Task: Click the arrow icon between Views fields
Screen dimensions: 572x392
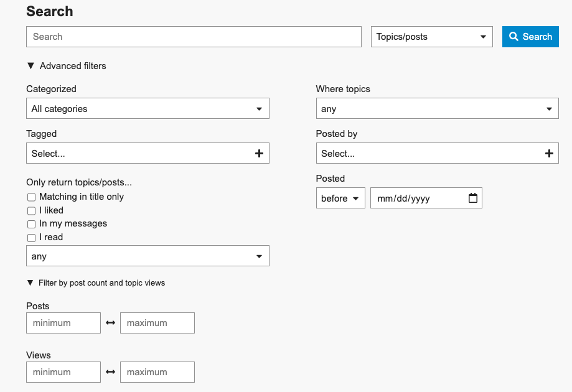Action: pos(111,372)
